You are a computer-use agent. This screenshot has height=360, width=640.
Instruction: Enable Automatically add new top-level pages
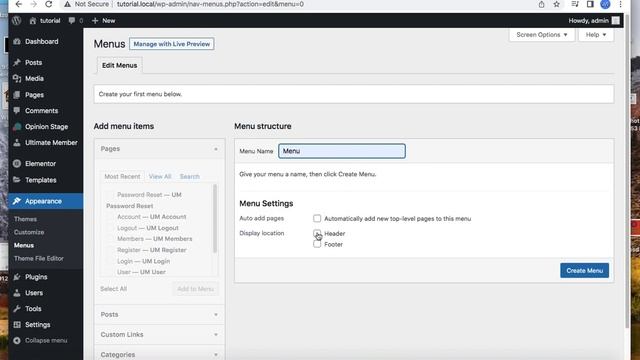tap(317, 218)
